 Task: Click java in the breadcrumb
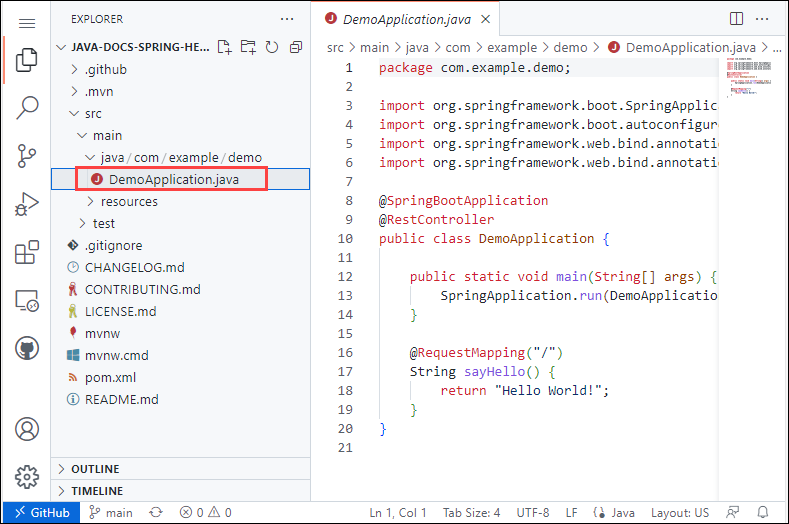point(417,47)
